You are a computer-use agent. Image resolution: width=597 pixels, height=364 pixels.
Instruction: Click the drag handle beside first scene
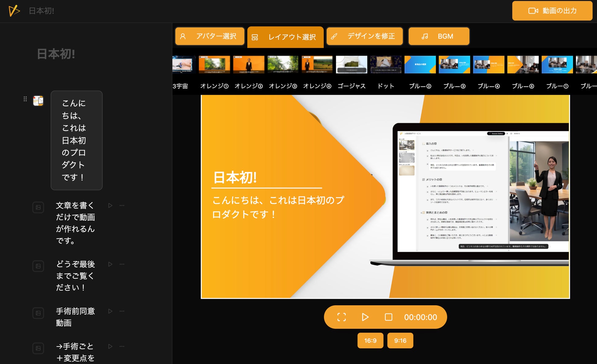[x=25, y=99]
